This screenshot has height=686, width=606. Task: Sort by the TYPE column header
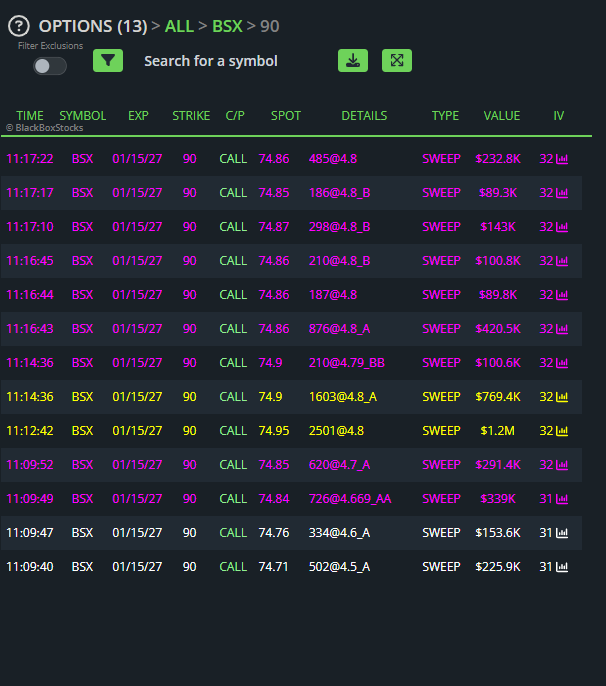(445, 116)
